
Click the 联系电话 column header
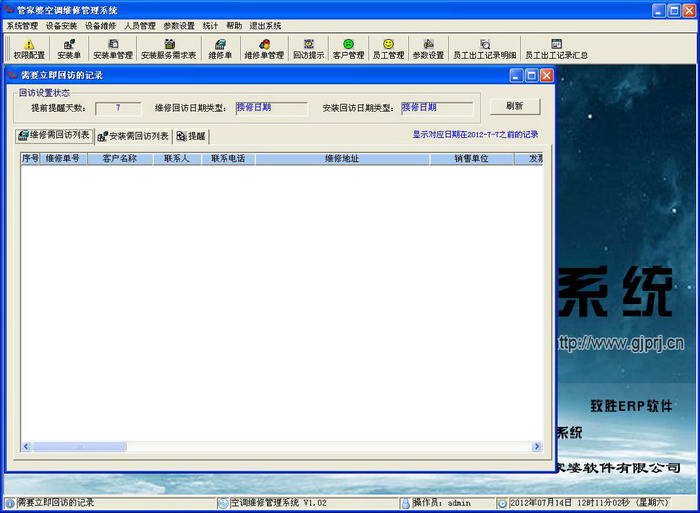(228, 158)
